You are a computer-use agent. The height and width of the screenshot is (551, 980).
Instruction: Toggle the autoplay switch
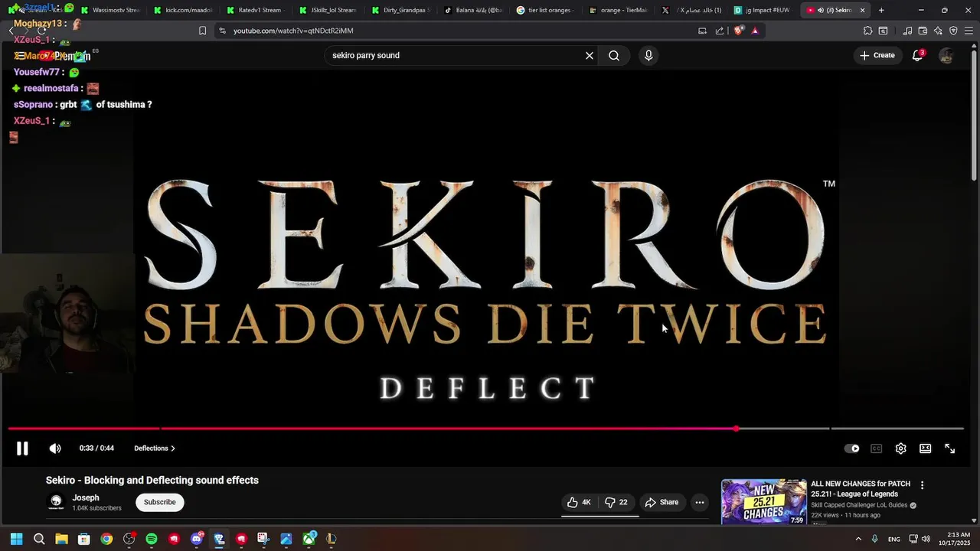coord(851,448)
